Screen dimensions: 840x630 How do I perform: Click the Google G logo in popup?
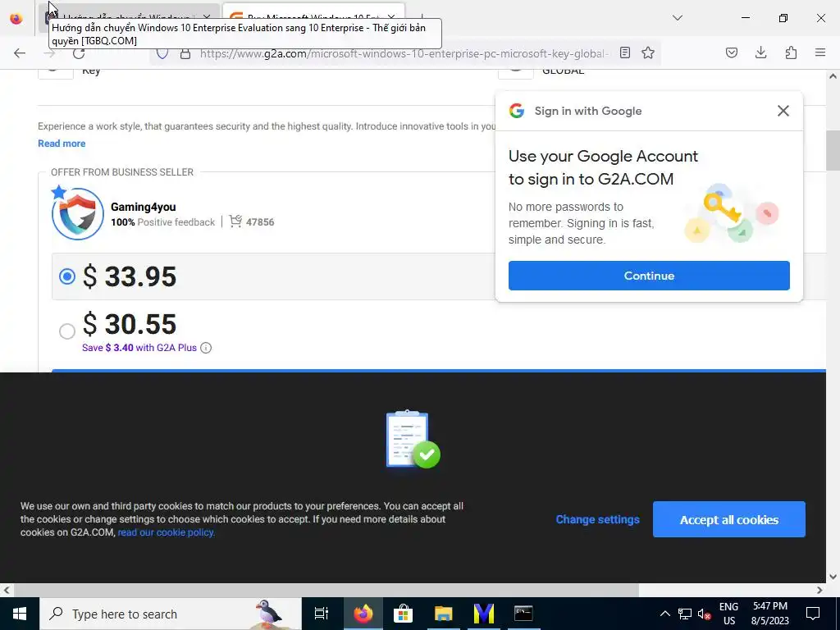pyautogui.click(x=517, y=111)
